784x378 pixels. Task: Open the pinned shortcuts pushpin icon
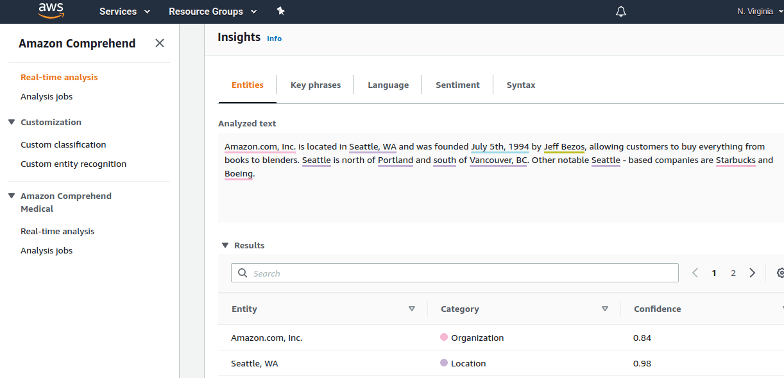[x=281, y=10]
